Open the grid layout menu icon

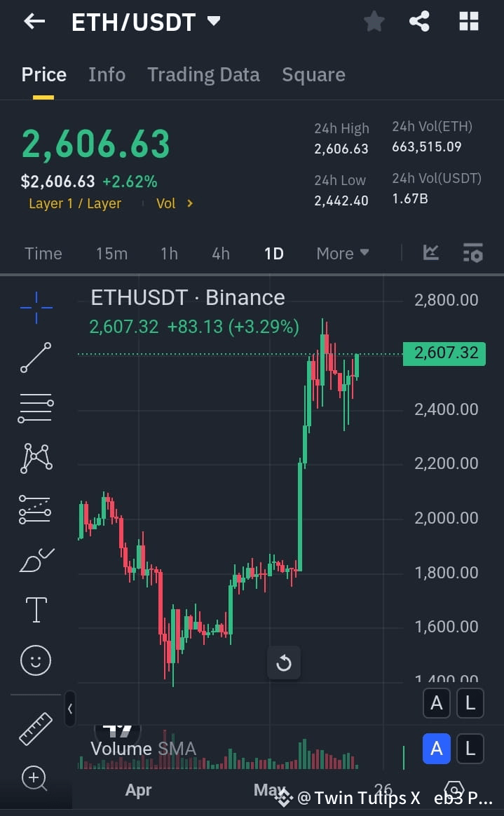click(469, 22)
